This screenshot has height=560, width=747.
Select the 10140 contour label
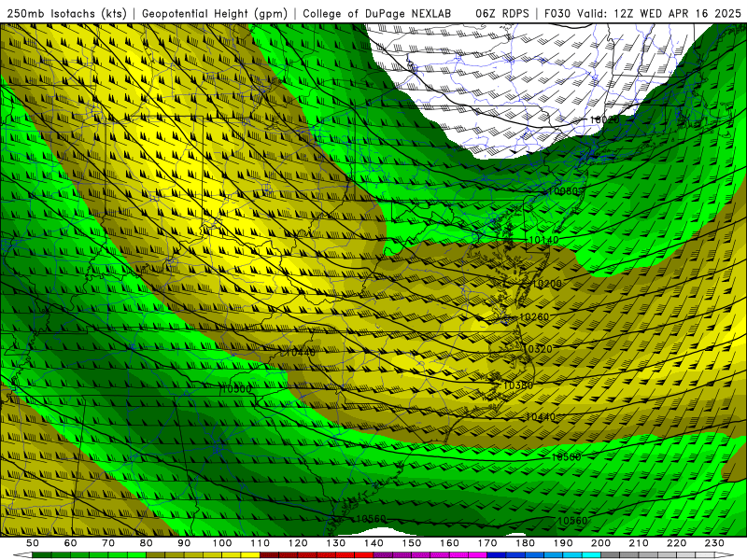pyautogui.click(x=544, y=240)
